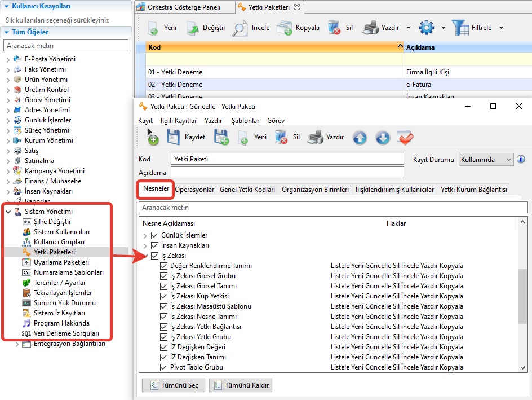Open the İlgili Kayıtlar menu

(178, 121)
